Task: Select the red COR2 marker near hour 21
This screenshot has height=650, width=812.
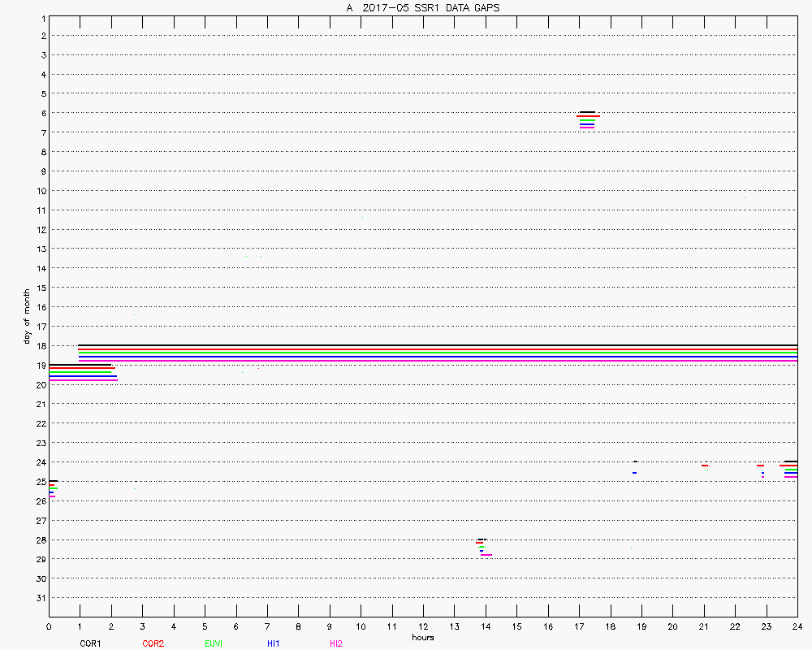Action: click(705, 466)
